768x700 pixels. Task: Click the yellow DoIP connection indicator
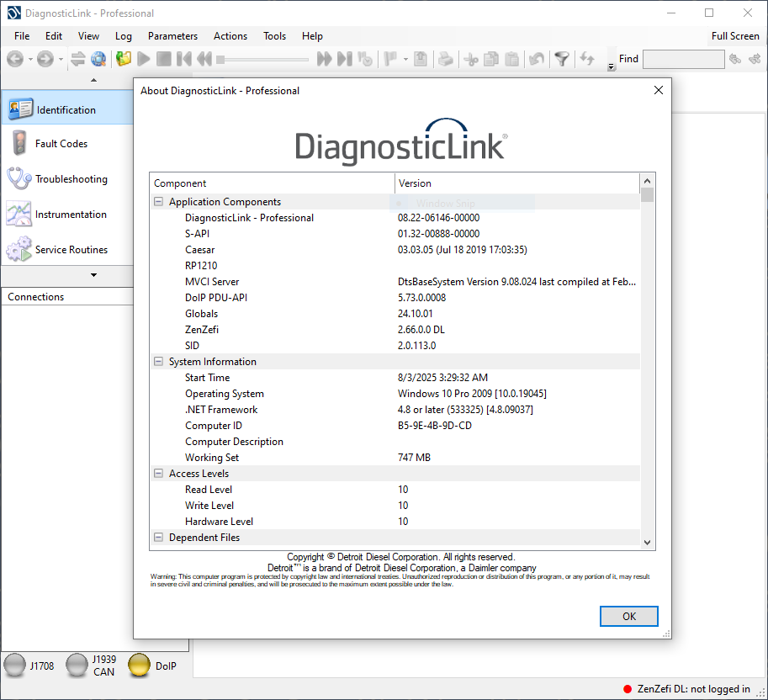coord(139,666)
